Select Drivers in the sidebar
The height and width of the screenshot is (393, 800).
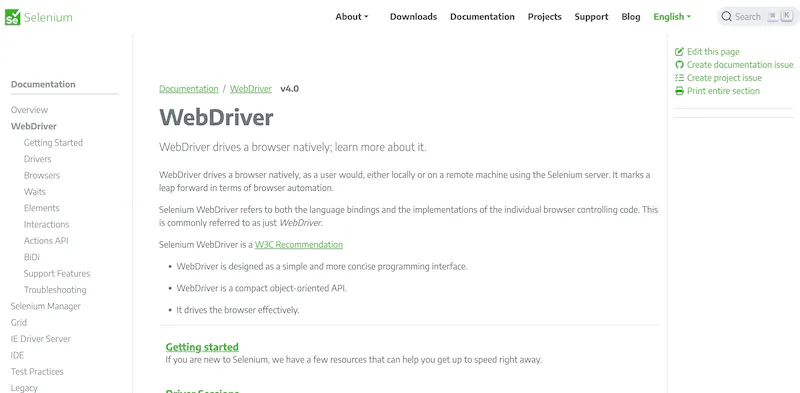pos(38,159)
